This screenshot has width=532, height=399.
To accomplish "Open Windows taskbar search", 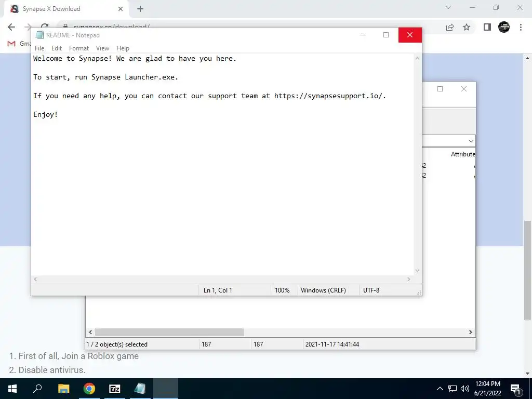I will (37, 389).
